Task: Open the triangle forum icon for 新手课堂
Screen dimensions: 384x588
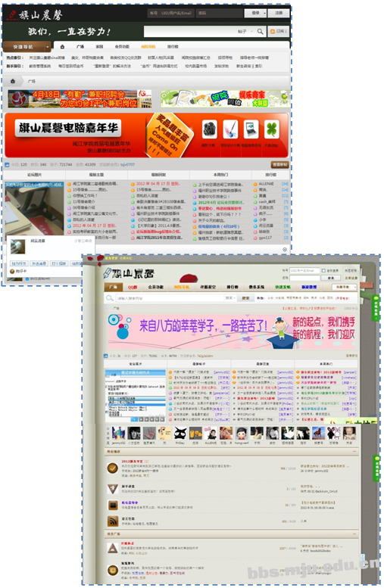Action: [x=113, y=488]
